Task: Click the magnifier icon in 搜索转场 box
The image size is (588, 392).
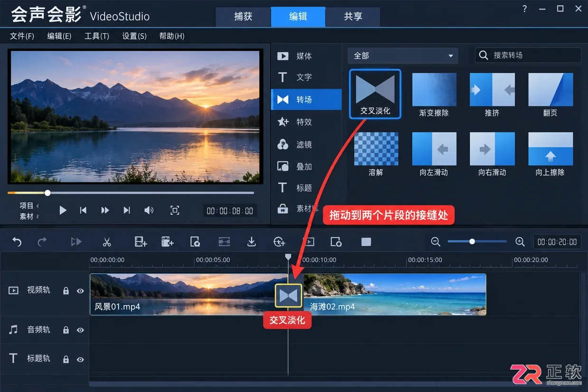Action: (484, 55)
